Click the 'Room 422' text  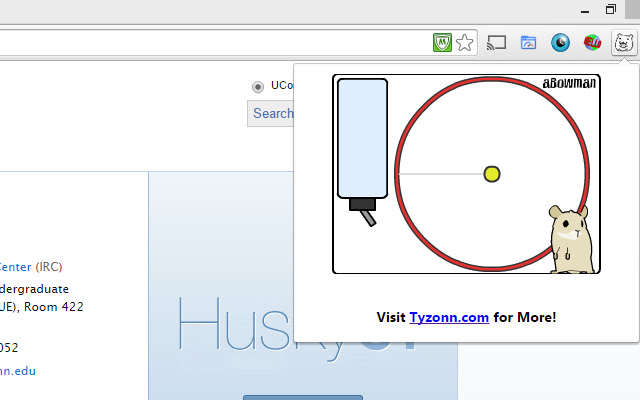click(x=53, y=307)
